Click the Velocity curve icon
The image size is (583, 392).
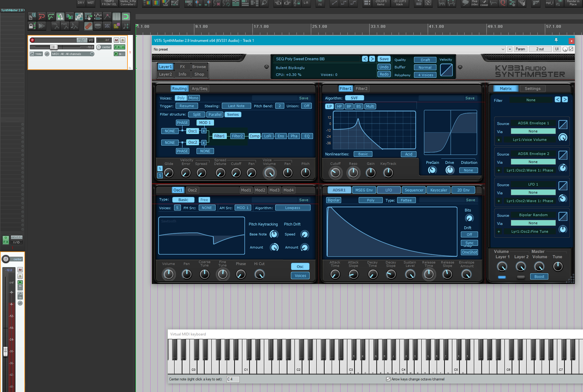click(446, 70)
